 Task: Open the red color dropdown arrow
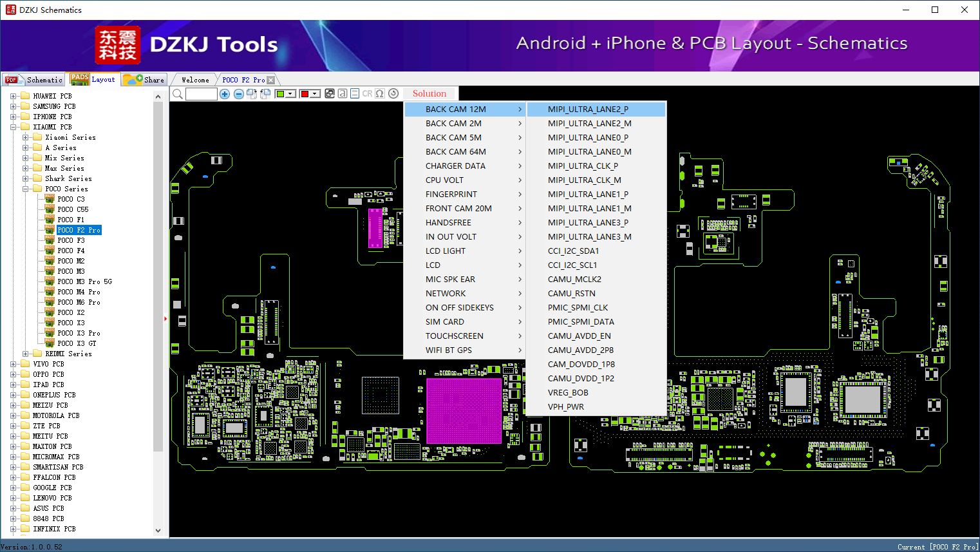(316, 94)
